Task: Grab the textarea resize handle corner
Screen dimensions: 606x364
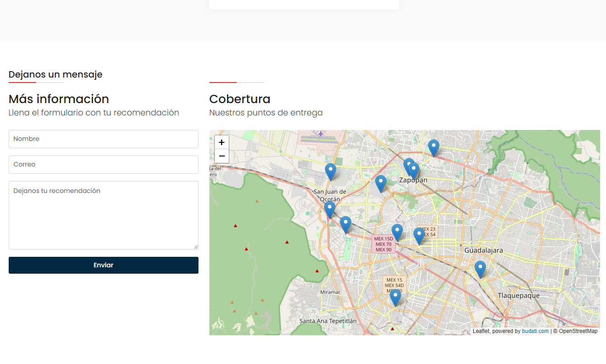Action: point(196,247)
